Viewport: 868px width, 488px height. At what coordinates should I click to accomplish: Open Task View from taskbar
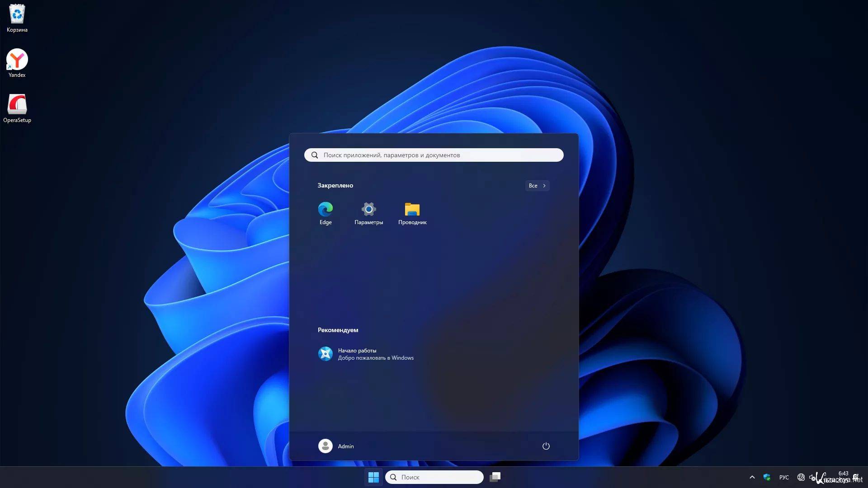(495, 477)
